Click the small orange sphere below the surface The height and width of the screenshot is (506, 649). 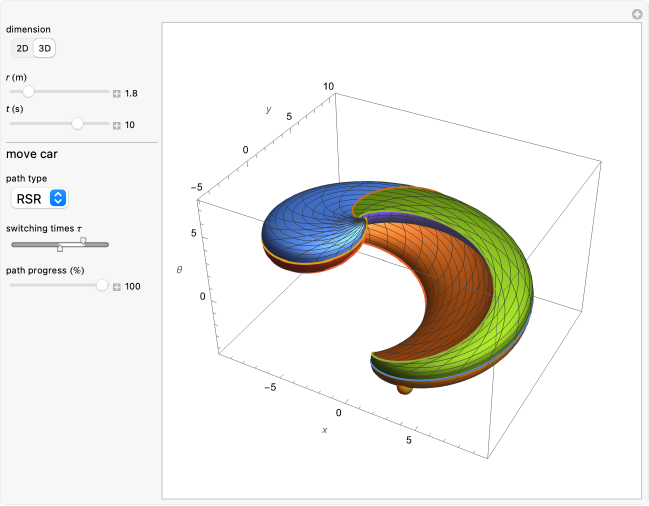404,388
